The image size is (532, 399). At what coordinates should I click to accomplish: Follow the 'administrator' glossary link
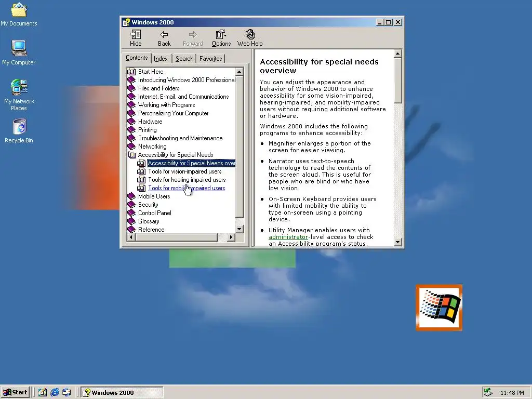click(x=288, y=237)
